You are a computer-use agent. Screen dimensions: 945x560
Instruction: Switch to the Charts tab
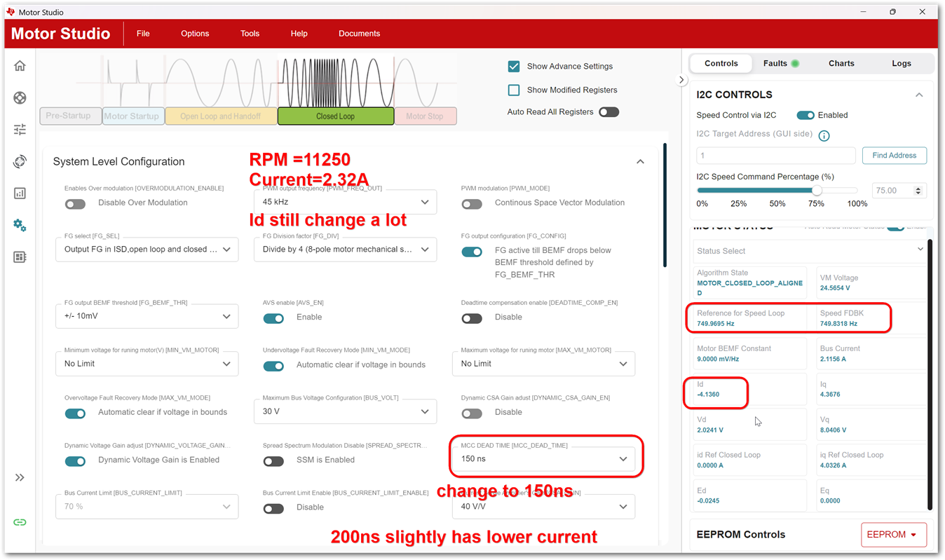(841, 63)
